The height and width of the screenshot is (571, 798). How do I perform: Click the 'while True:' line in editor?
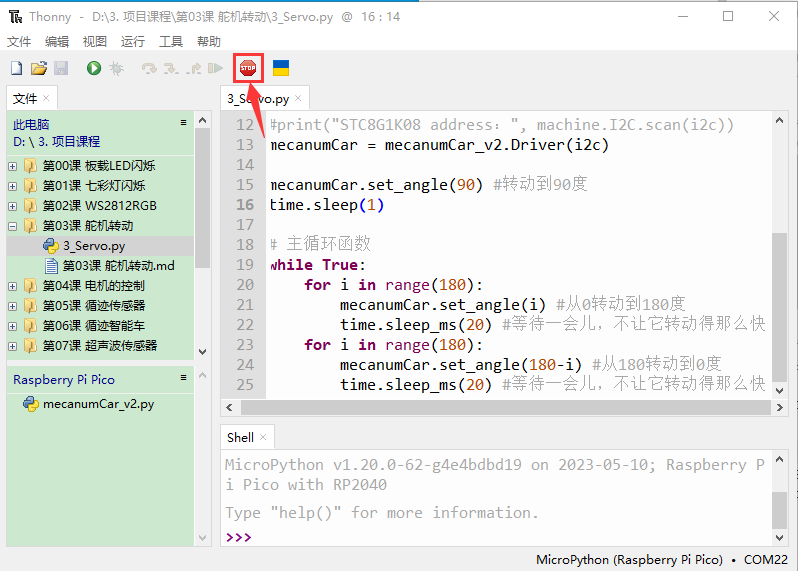pyautogui.click(x=318, y=265)
